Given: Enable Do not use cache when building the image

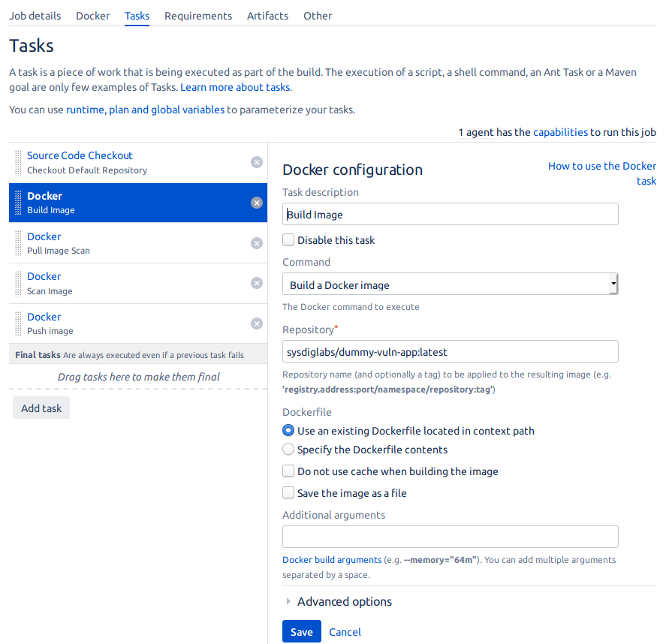Looking at the screenshot, I should 288,471.
